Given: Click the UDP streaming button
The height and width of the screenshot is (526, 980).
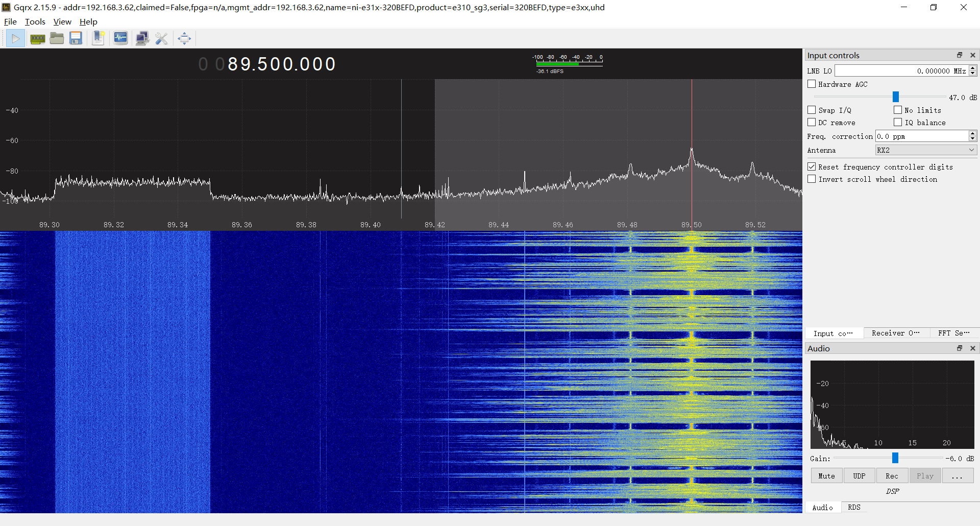Looking at the screenshot, I should (x=859, y=476).
